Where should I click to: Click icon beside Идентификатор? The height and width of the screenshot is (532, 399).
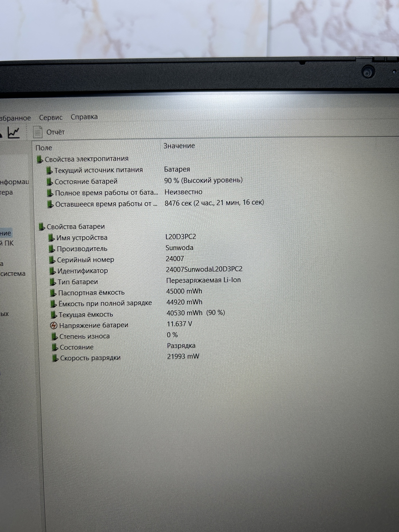(x=52, y=271)
